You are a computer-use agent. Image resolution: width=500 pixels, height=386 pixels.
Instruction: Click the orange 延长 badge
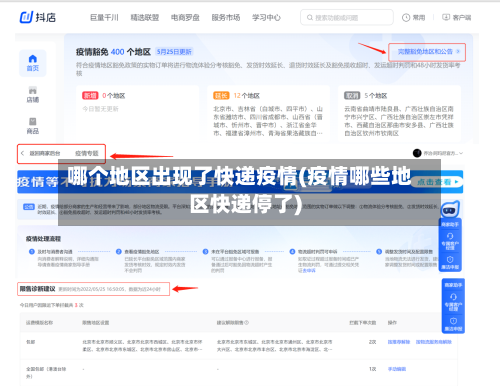tap(221, 96)
